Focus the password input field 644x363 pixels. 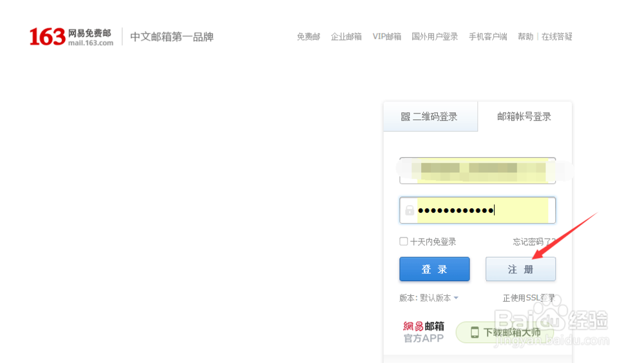pos(478,210)
